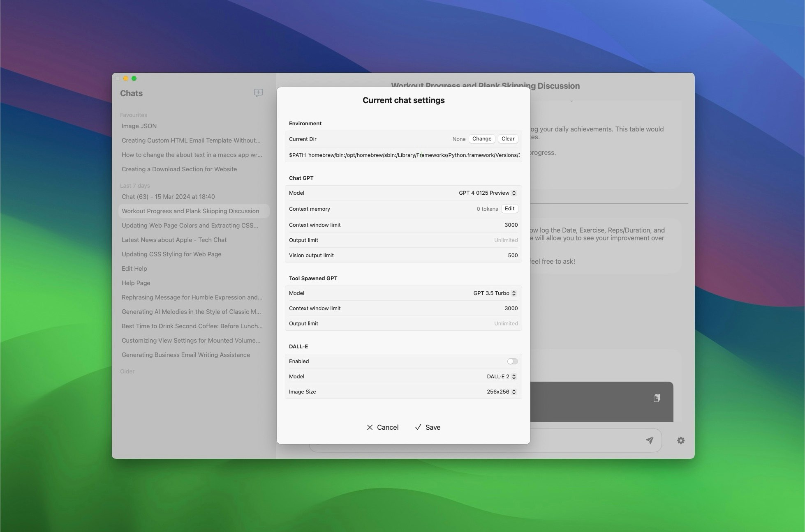Click Edit next to Context memory

(509, 209)
